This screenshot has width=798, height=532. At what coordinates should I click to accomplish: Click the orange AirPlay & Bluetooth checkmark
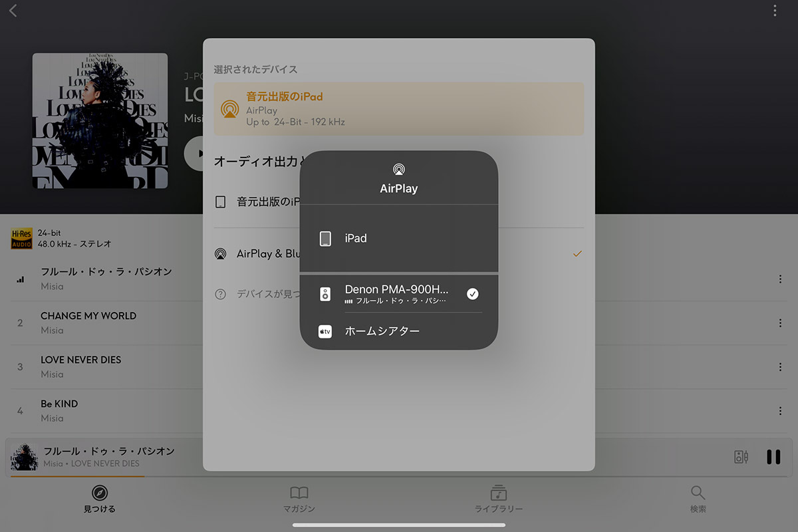(577, 254)
